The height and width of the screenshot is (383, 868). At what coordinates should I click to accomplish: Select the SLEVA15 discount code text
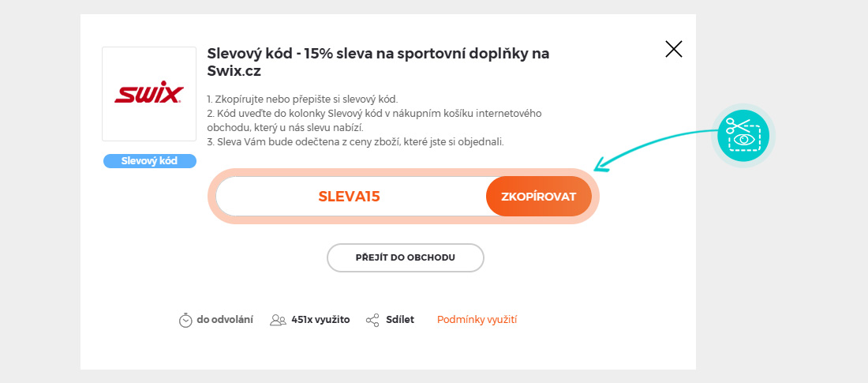coord(349,197)
